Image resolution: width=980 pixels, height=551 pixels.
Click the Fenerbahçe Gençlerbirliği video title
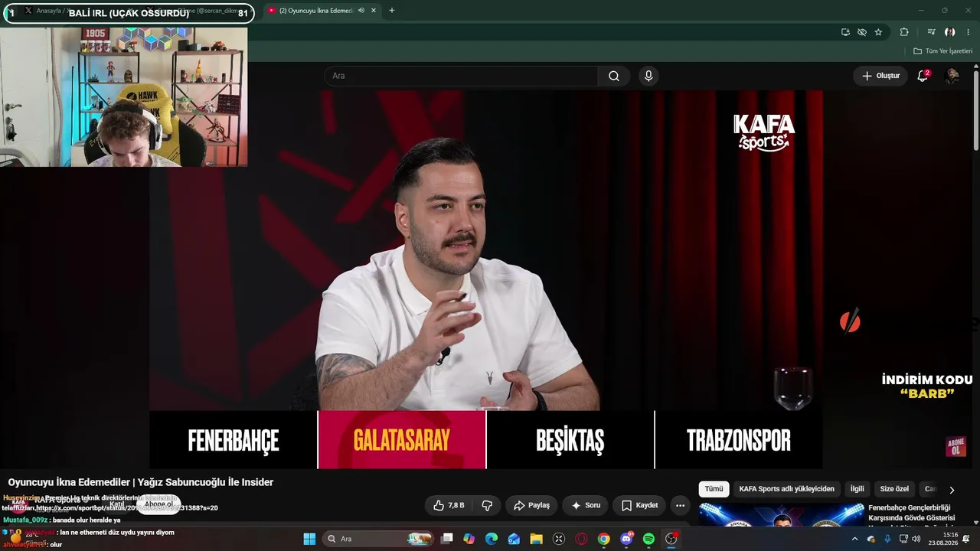[911, 513]
